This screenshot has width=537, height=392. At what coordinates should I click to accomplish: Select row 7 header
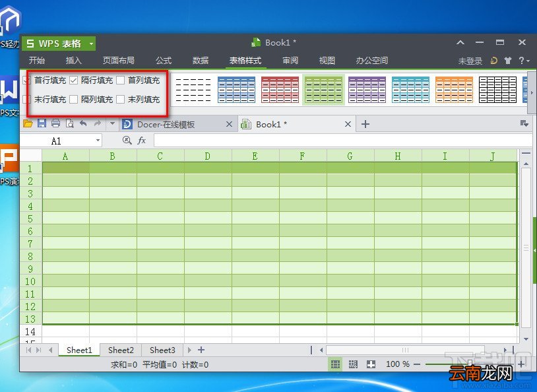(30, 244)
